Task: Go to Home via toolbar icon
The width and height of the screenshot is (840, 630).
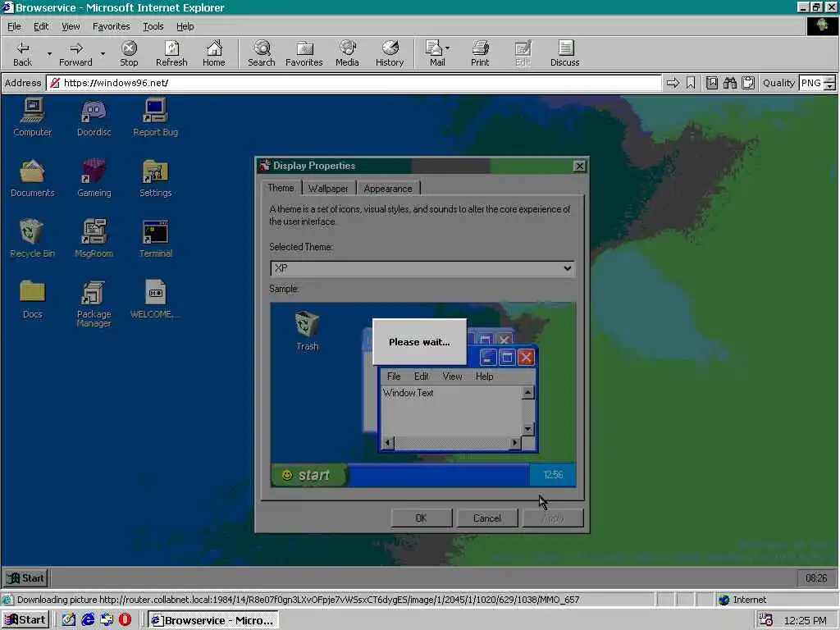Action: [x=214, y=53]
